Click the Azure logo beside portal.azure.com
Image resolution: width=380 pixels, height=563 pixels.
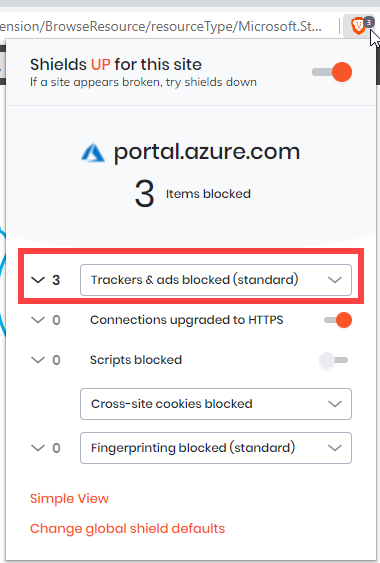(x=93, y=153)
